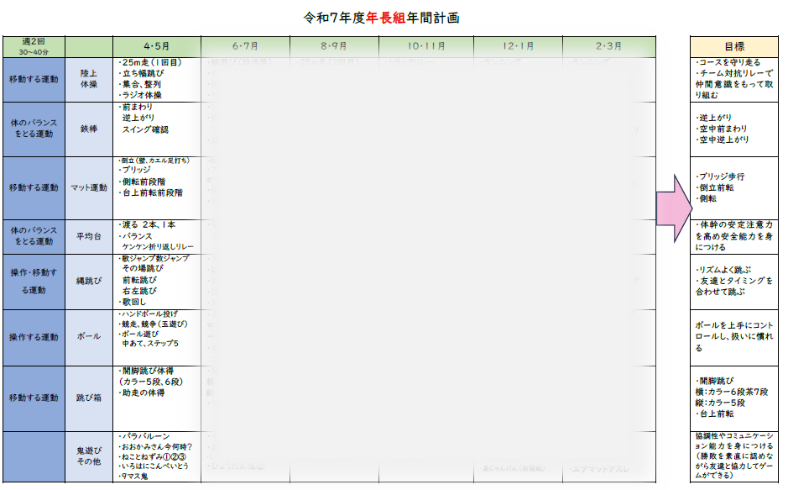The width and height of the screenshot is (788, 490).
Task: Click the 平均台 category cell
Action: pos(89,236)
